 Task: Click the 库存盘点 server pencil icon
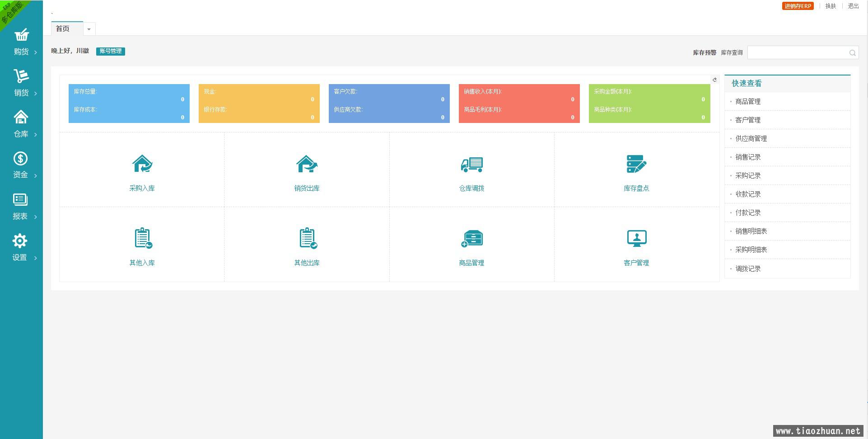(636, 164)
